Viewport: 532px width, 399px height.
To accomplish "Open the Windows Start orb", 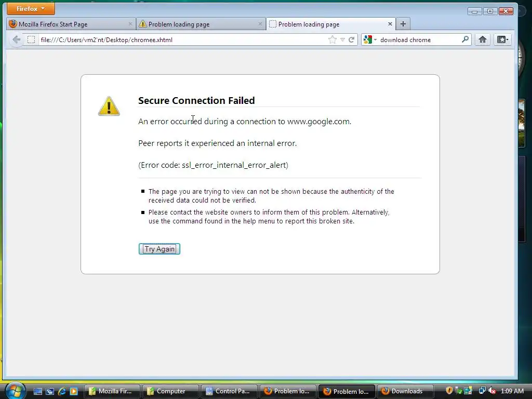I will [15, 391].
